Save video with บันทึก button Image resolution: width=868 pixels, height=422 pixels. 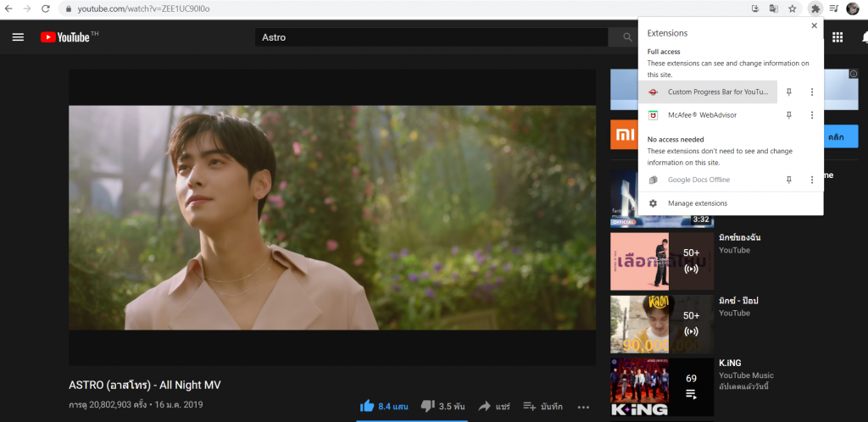pos(542,407)
